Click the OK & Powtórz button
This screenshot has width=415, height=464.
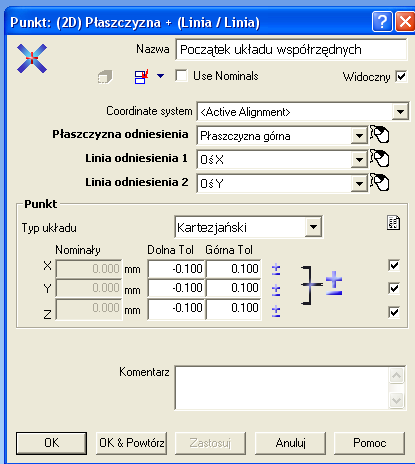131,443
